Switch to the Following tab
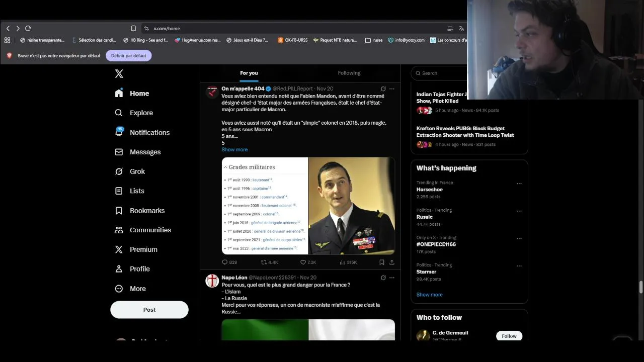This screenshot has height=362, width=644. point(349,73)
